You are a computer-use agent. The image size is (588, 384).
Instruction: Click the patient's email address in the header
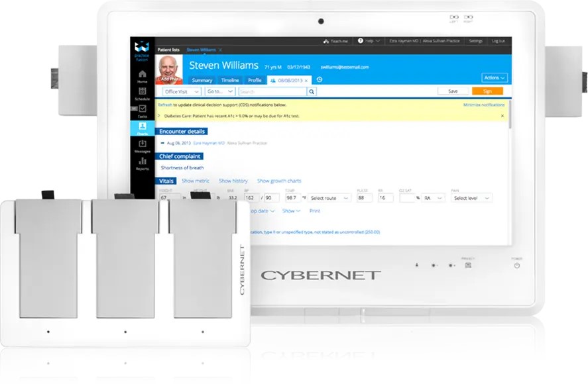tap(345, 67)
